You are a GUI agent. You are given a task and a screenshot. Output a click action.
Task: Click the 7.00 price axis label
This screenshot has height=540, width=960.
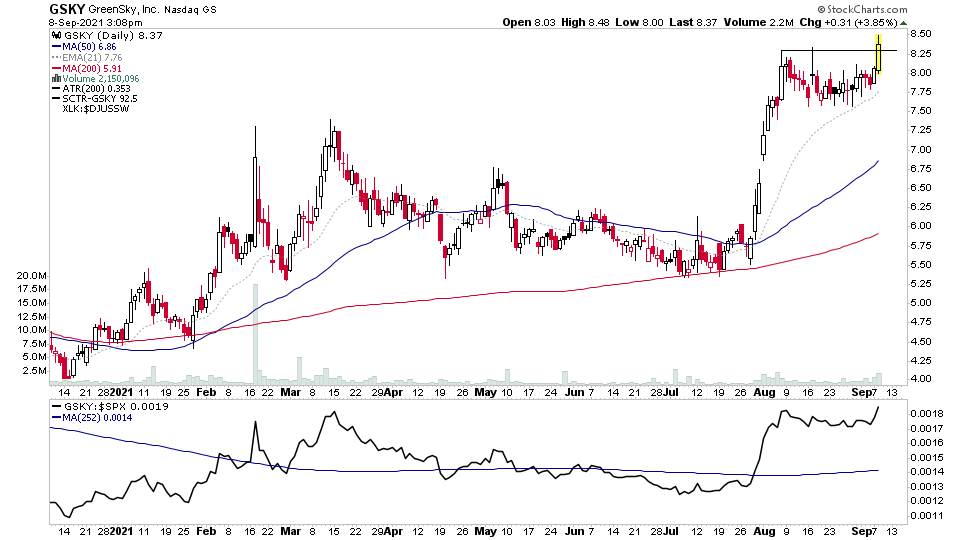tap(920, 149)
